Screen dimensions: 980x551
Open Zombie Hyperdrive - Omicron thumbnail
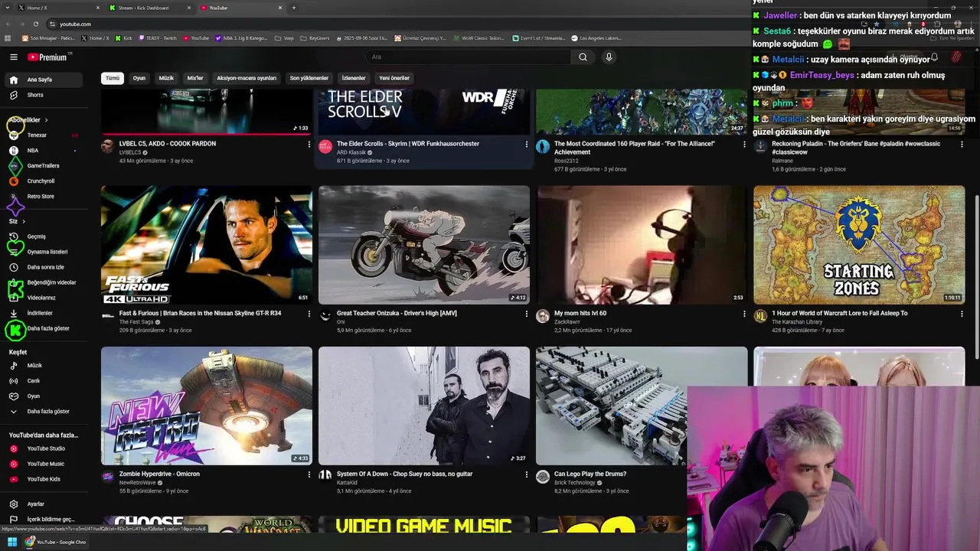207,406
